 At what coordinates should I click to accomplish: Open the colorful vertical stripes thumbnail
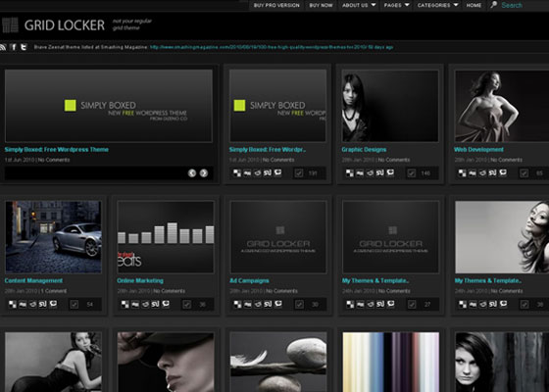coord(391,362)
